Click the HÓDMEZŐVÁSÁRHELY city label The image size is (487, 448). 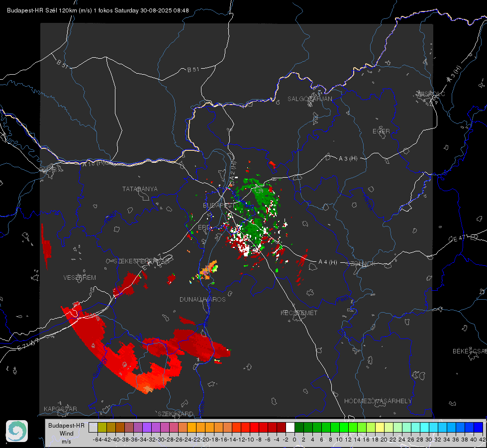pyautogui.click(x=378, y=401)
